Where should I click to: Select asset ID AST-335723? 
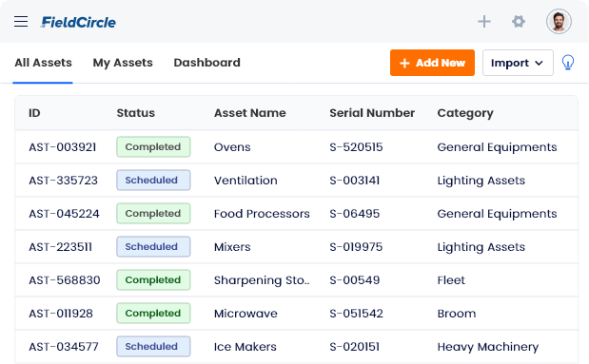(63, 181)
